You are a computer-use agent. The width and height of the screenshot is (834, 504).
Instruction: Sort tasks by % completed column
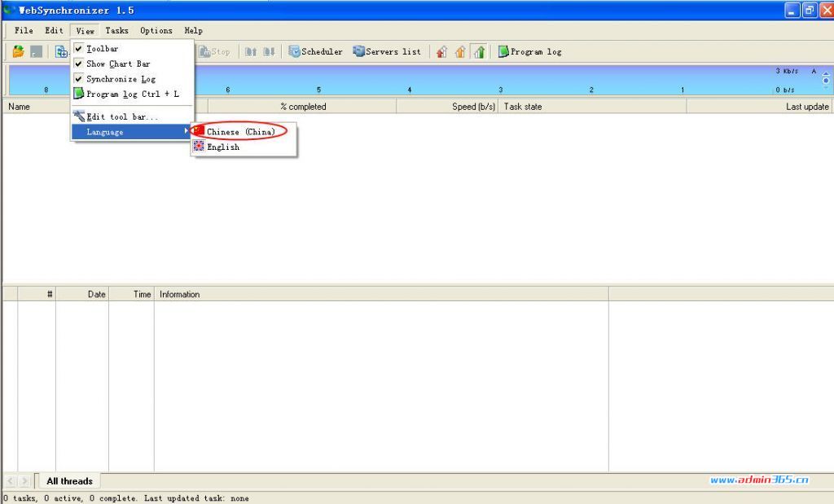point(303,107)
